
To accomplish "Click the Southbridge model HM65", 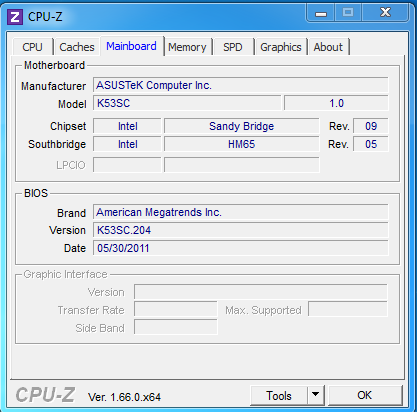I will (242, 144).
